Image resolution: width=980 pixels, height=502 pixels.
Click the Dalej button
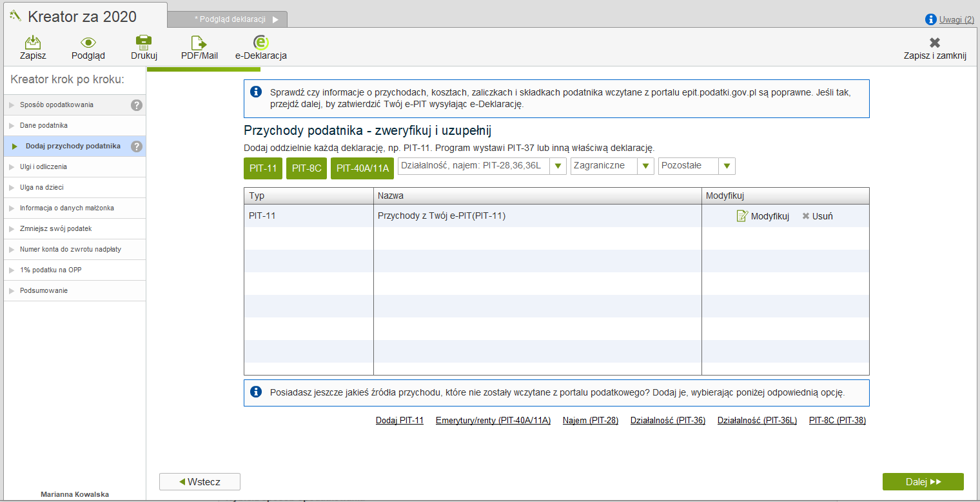tap(923, 481)
